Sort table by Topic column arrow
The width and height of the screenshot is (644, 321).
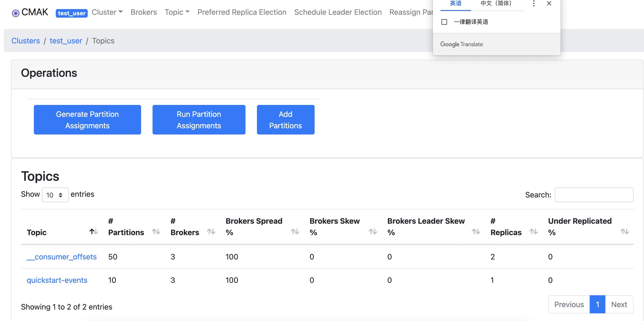(94, 231)
